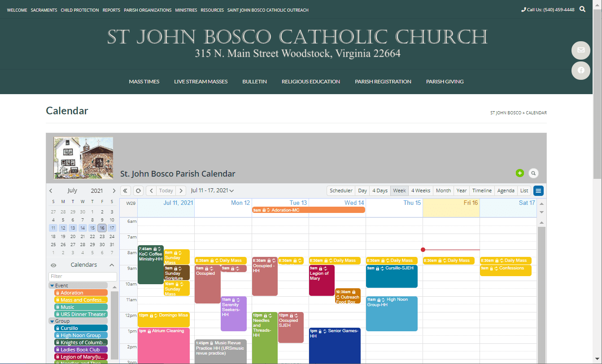This screenshot has width=602, height=364.
Task: Go to next week using right arrow
Action: tap(180, 191)
